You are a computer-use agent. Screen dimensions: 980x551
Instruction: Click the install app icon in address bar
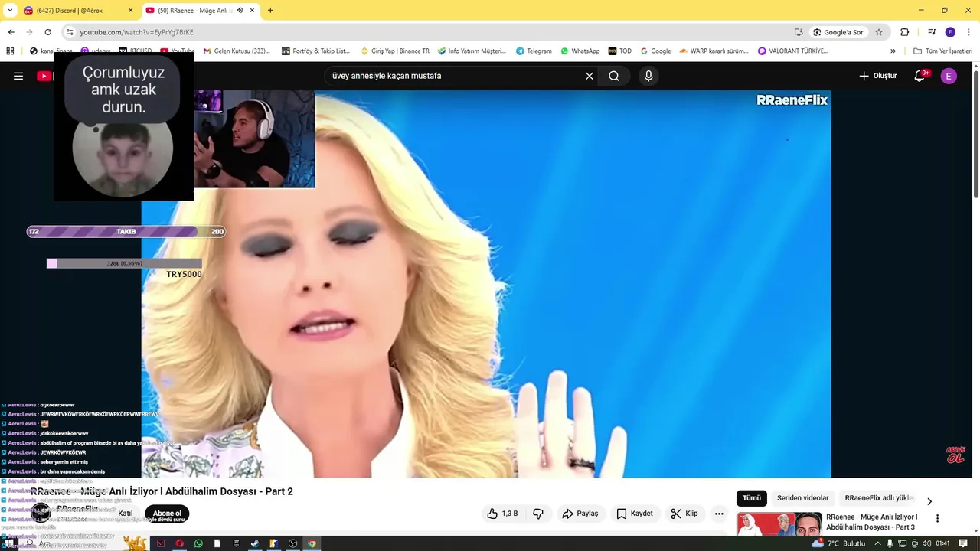799,32
